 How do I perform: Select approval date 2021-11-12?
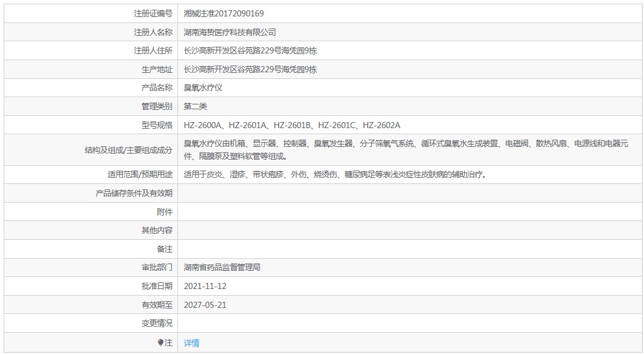205,286
